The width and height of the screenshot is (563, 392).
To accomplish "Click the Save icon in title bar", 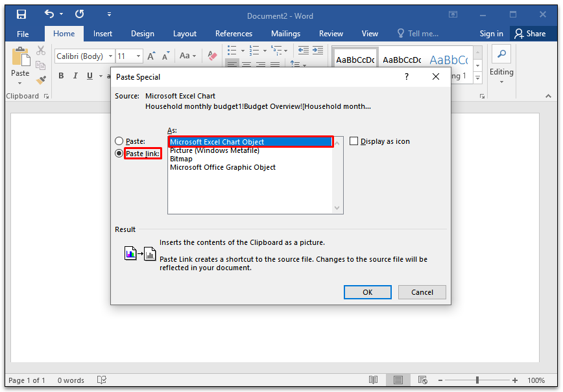I will 21,14.
